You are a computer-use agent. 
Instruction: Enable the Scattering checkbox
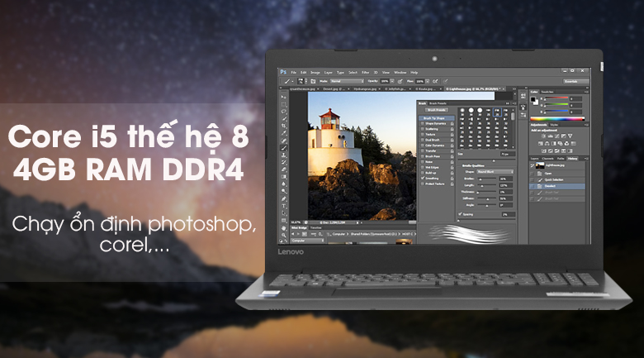click(x=422, y=129)
